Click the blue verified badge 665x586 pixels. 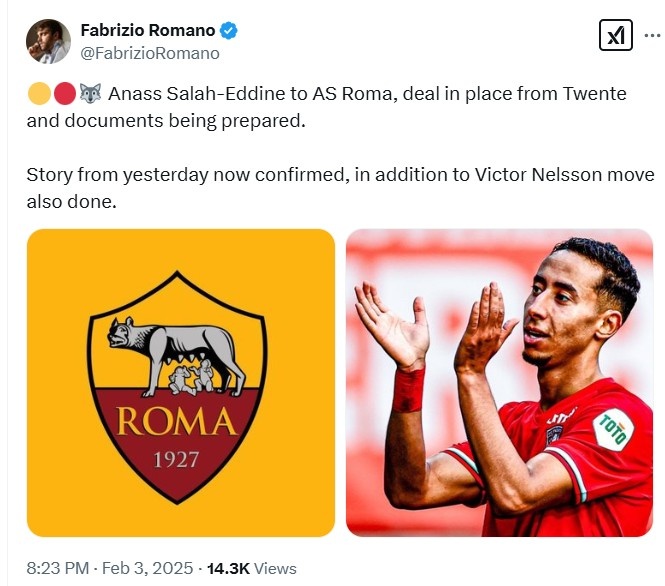(229, 31)
